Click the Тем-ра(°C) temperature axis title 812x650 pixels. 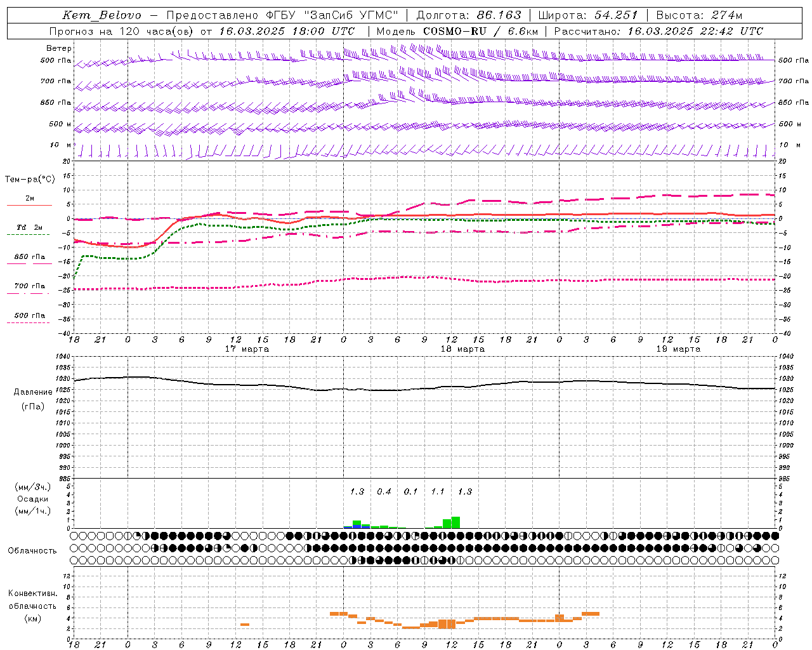click(x=30, y=180)
